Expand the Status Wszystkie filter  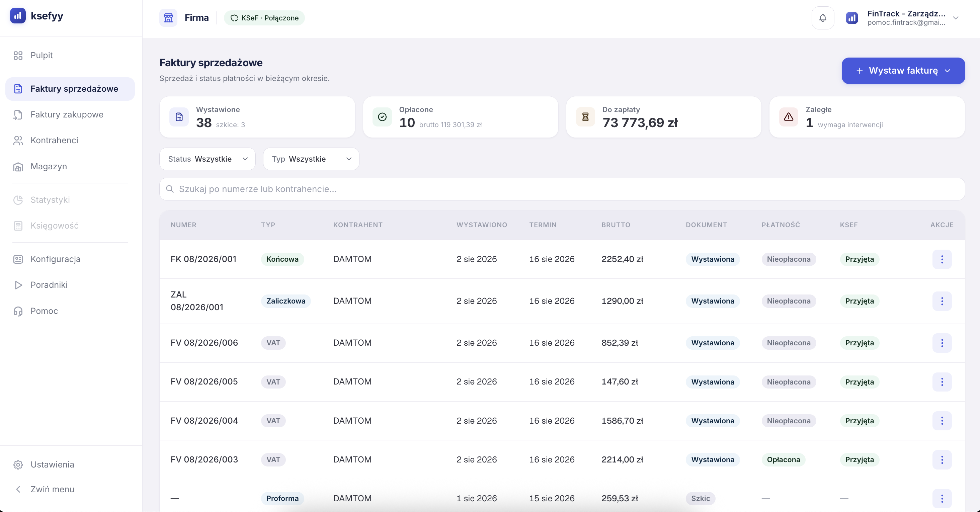pyautogui.click(x=207, y=159)
